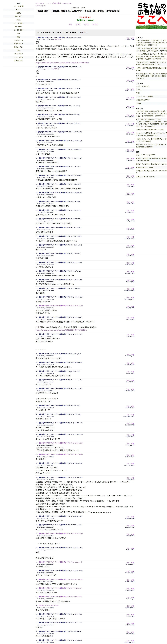Open 実況 ◆ フジテレビ 104792
The height and width of the screenshot is (644, 167).
tap(145, 176)
